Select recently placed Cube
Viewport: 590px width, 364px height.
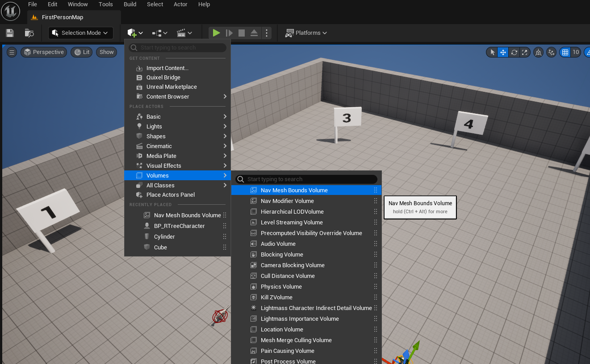pyautogui.click(x=177, y=248)
